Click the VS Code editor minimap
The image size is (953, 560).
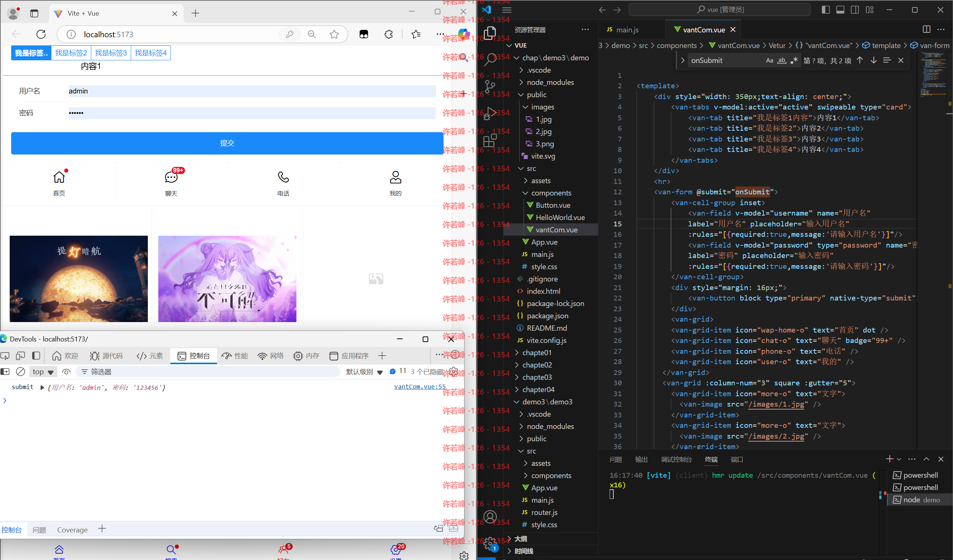(x=933, y=74)
